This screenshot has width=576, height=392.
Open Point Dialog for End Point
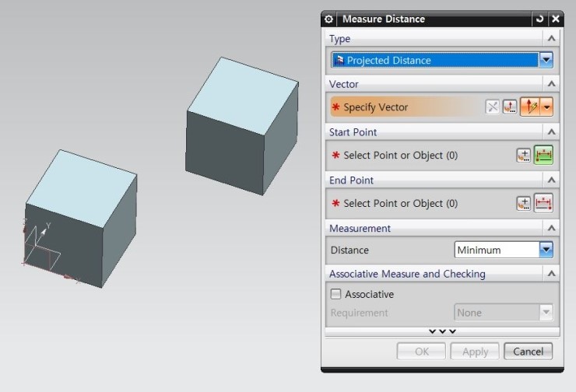524,204
